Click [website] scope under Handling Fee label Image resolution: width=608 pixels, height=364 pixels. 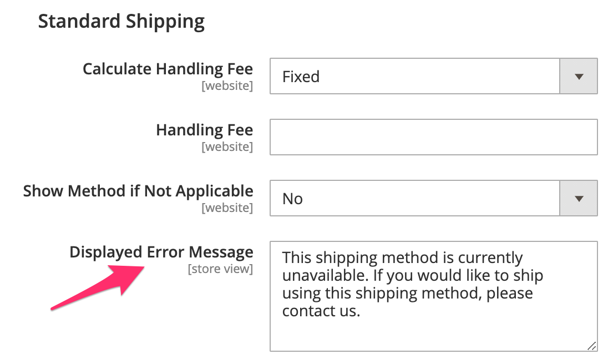[x=227, y=147]
